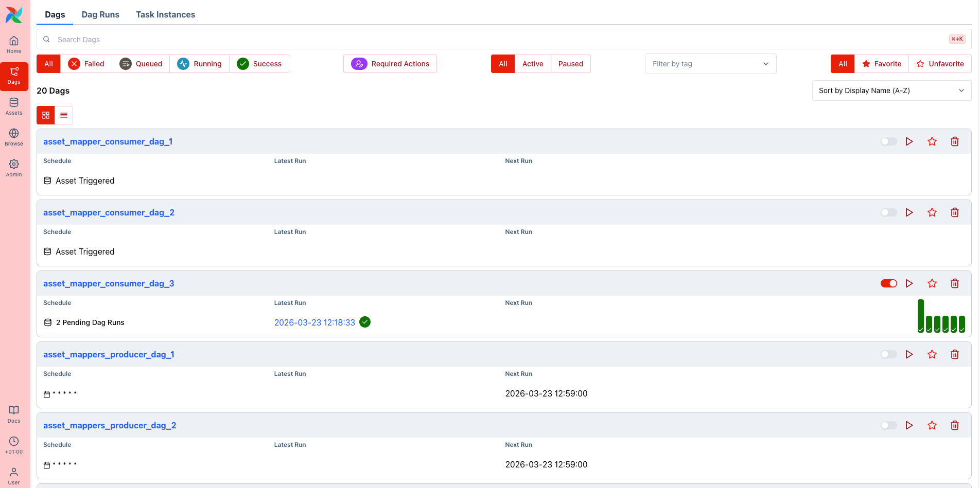Focus the Search Dags input field

[494, 40]
